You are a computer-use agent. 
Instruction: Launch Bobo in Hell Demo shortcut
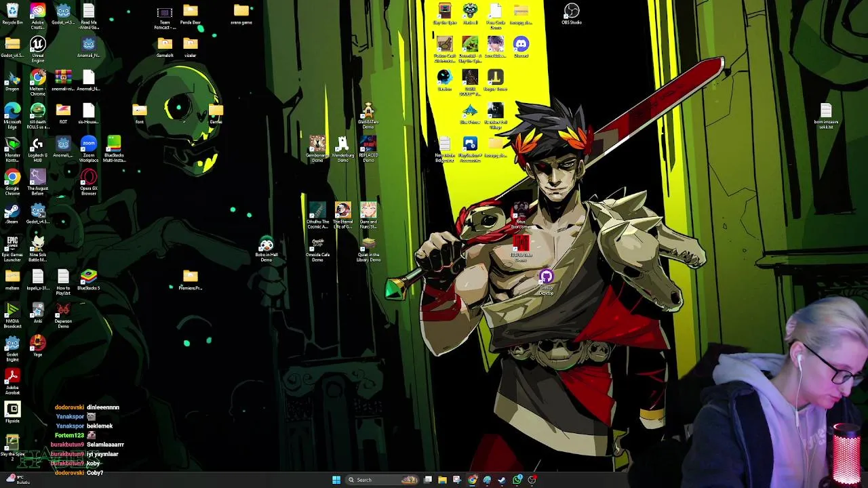pos(267,248)
